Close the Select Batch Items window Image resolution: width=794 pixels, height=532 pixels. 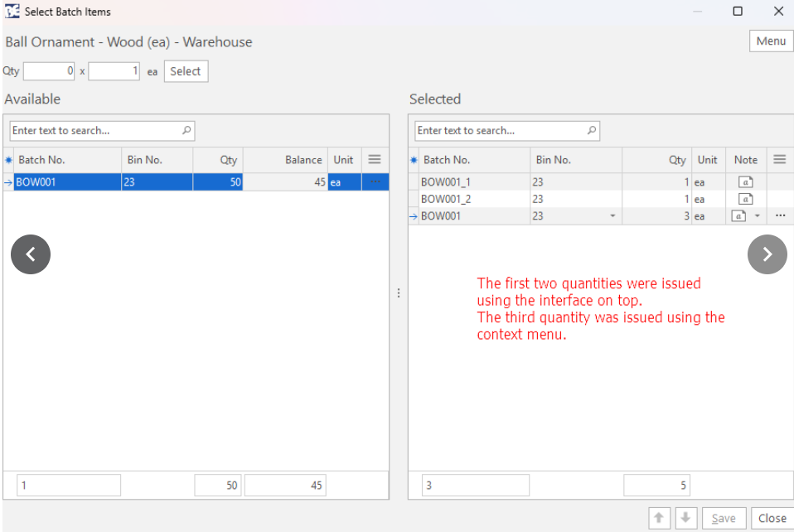point(779,11)
